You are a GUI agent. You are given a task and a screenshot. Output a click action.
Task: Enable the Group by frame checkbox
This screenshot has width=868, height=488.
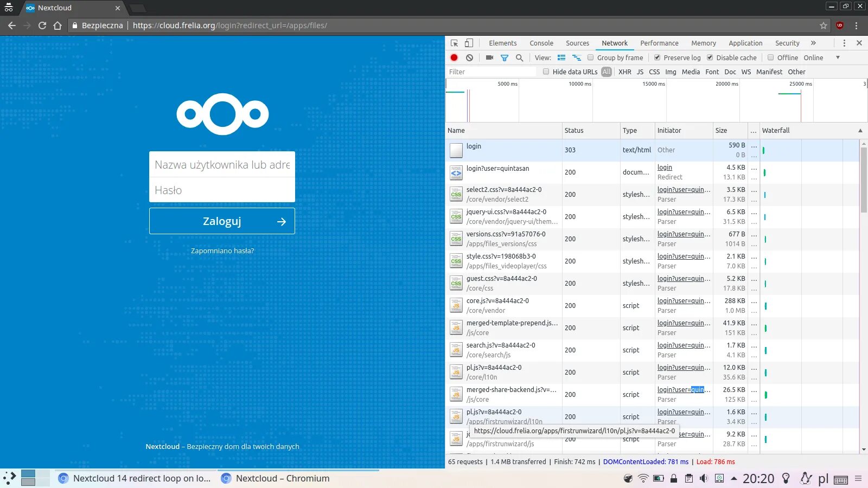(x=591, y=57)
